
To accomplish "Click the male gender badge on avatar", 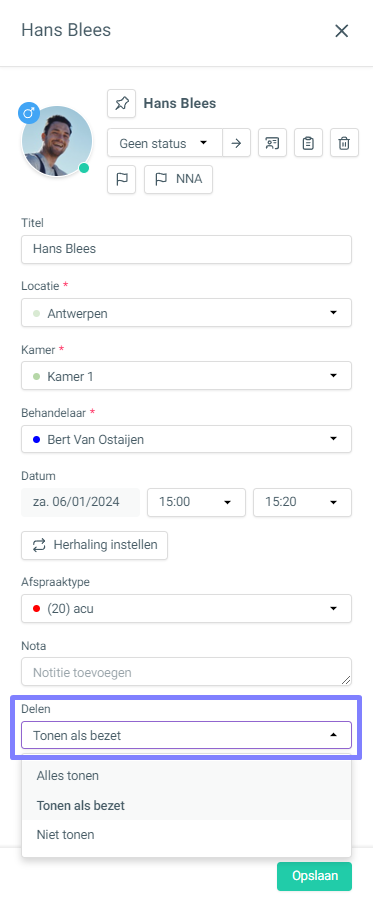I will tap(28, 113).
